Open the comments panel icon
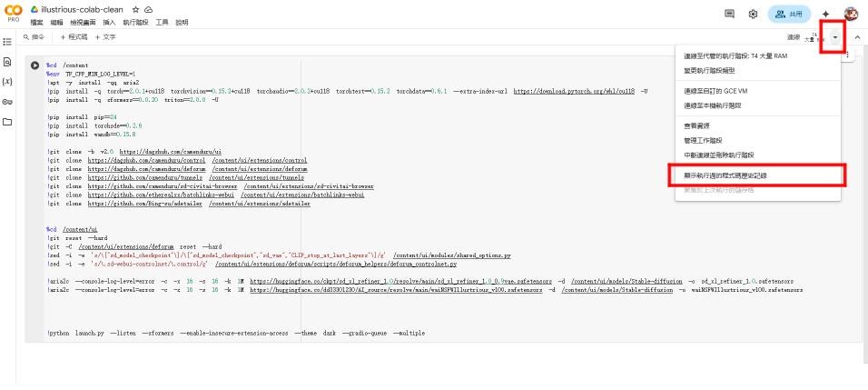 730,14
